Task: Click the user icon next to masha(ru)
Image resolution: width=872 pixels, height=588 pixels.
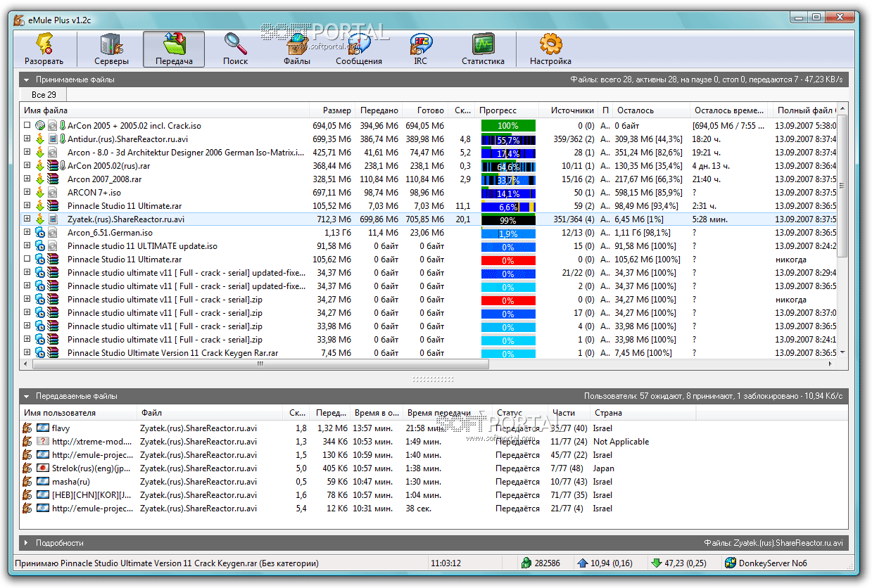Action: click(x=27, y=482)
